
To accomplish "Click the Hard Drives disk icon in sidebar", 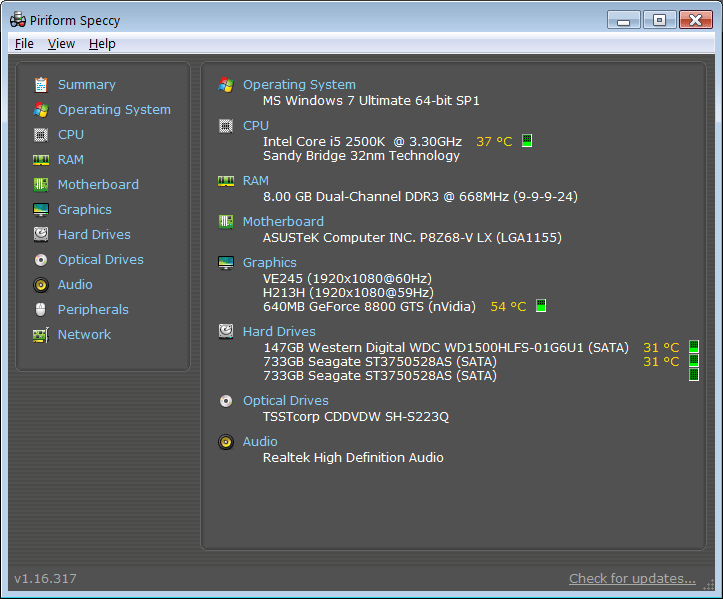I will [41, 234].
